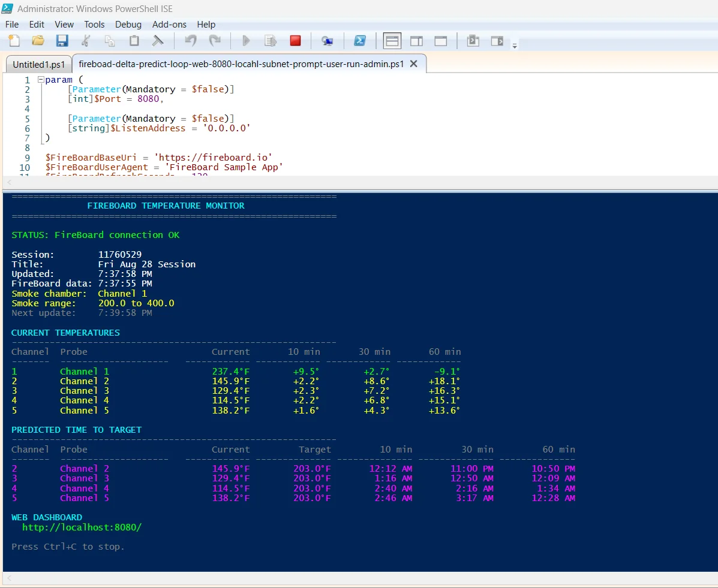Click 'FireBoard Sample App' user agent string
The width and height of the screenshot is (718, 588).
pos(224,167)
